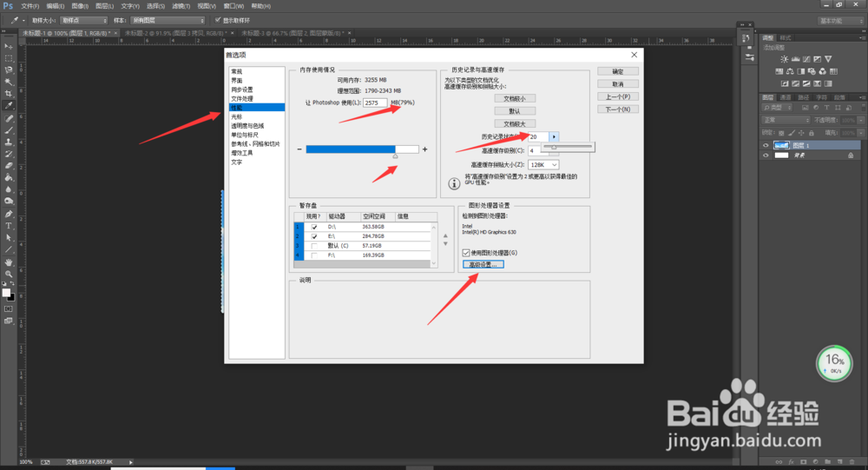Add a Color Balance adjustment
Image resolution: width=868 pixels, height=470 pixels.
coord(790,71)
